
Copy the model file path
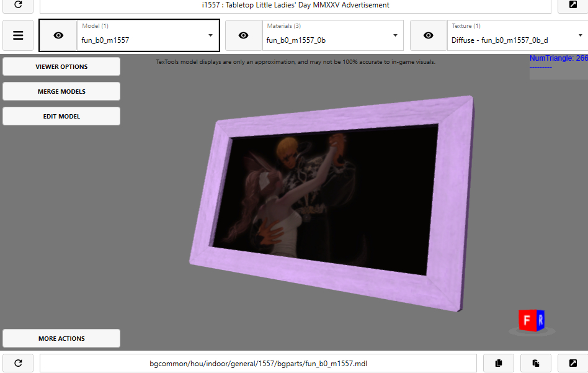click(498, 363)
